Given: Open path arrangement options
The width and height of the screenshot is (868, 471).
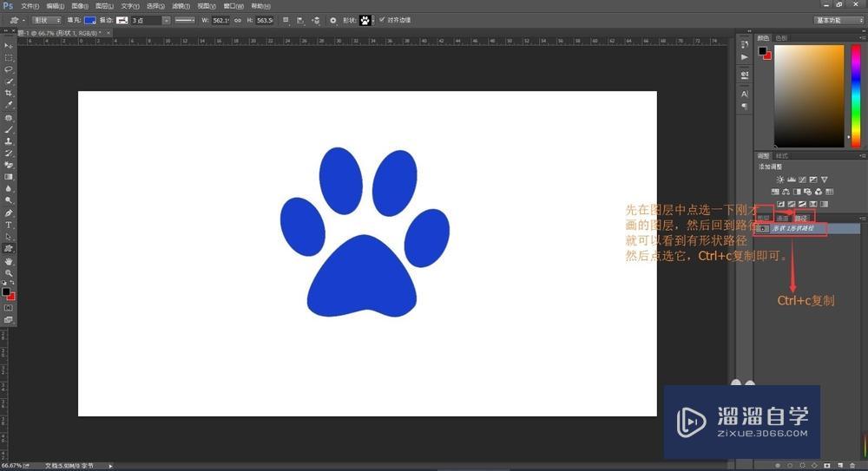Looking at the screenshot, I should tap(316, 20).
